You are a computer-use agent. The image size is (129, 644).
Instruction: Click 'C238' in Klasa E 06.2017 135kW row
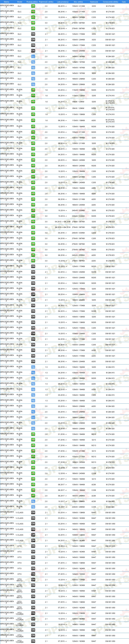click(94, 490)
